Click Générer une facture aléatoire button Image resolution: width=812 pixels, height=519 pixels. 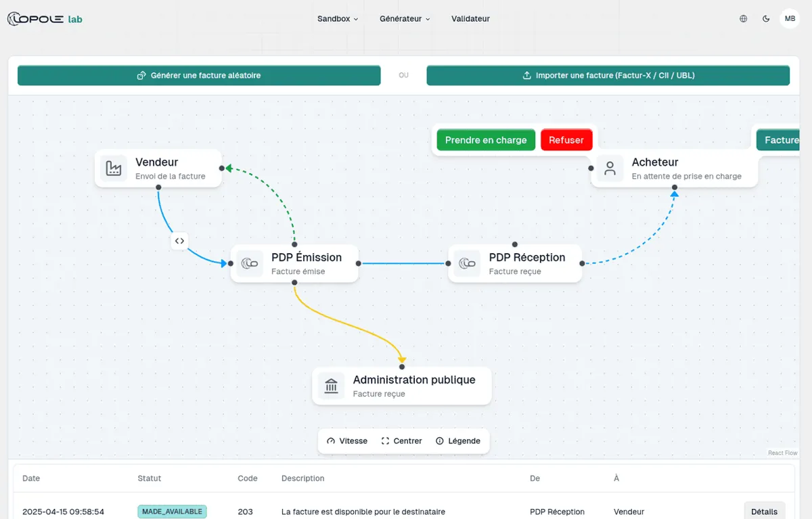(x=199, y=76)
